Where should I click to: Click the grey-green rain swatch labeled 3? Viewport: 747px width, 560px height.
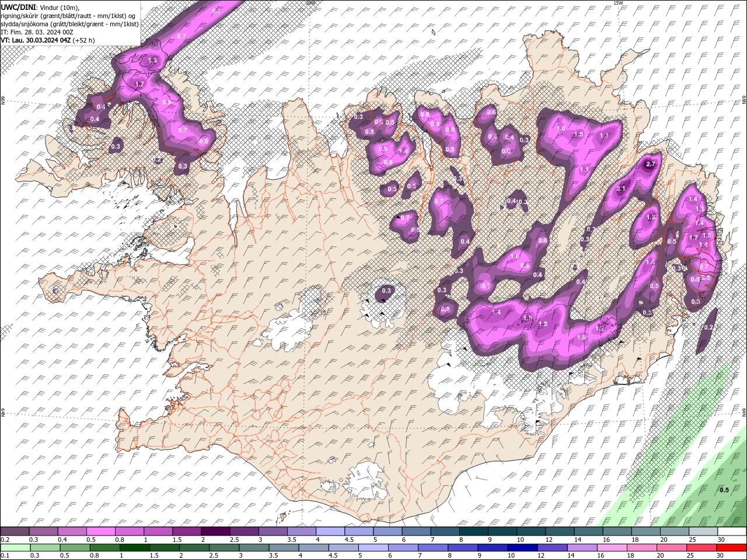pyautogui.click(x=254, y=548)
